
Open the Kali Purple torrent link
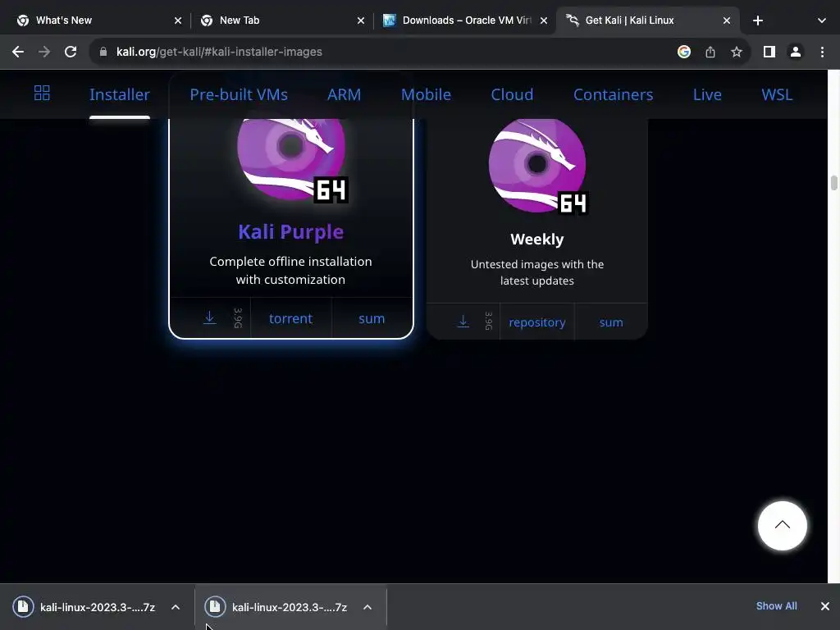pos(290,319)
